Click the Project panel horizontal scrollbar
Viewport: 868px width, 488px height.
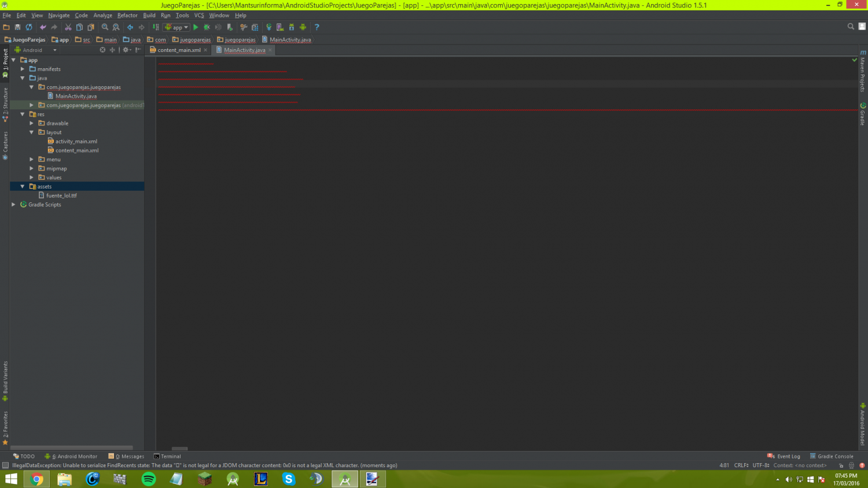pyautogui.click(x=72, y=448)
